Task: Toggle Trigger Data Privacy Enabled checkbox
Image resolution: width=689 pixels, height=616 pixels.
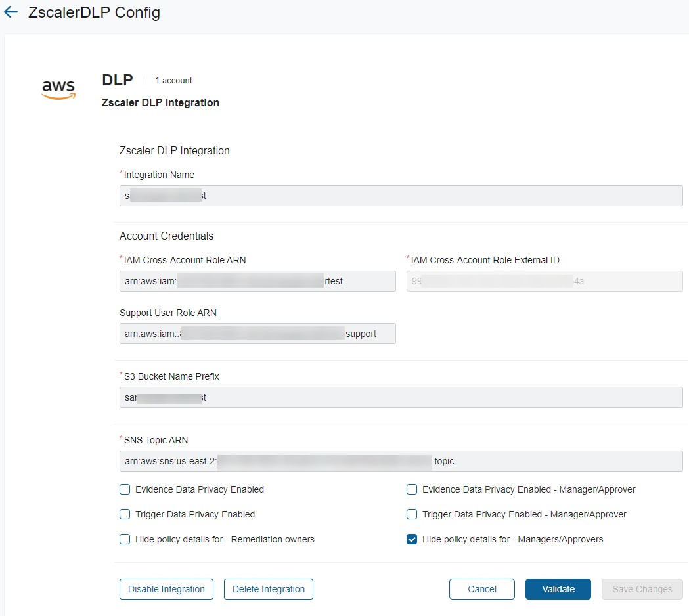Action: 125,514
